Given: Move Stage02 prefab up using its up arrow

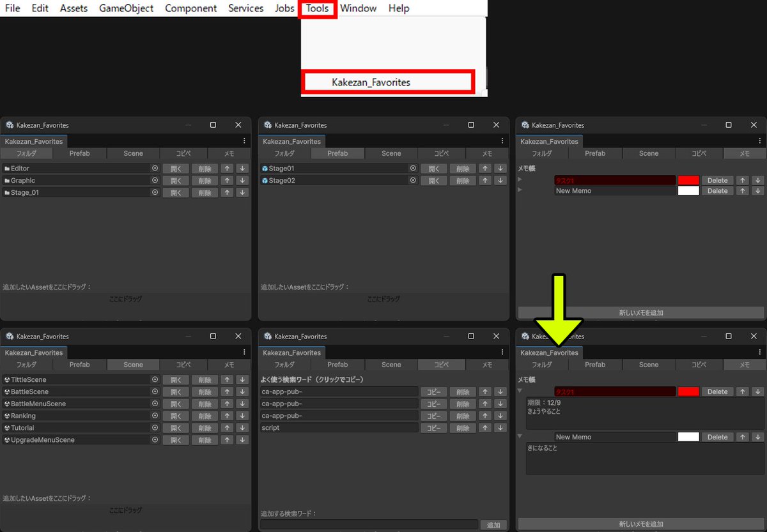Looking at the screenshot, I should point(486,181).
